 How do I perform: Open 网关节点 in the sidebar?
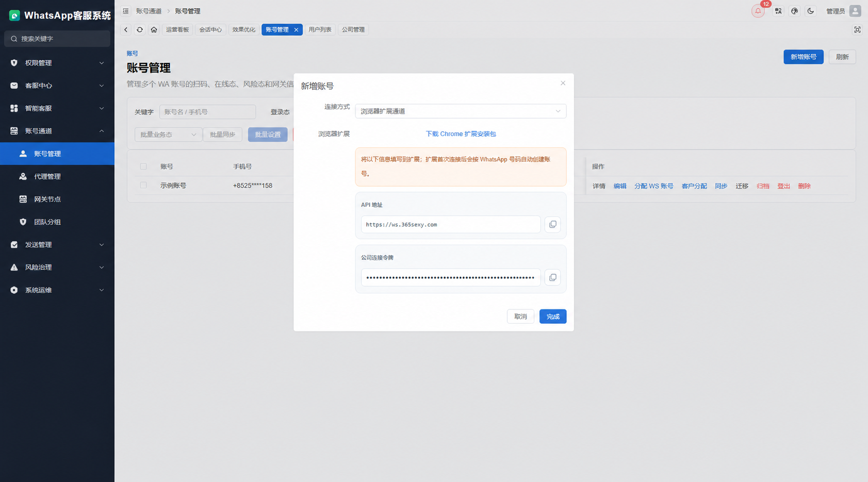point(57,199)
